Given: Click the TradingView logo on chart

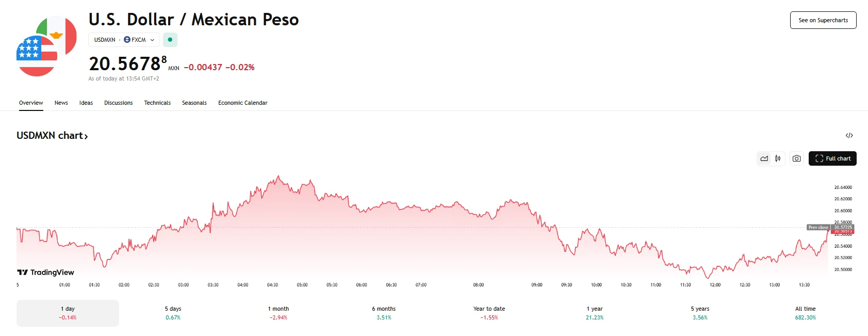Looking at the screenshot, I should [x=46, y=273].
